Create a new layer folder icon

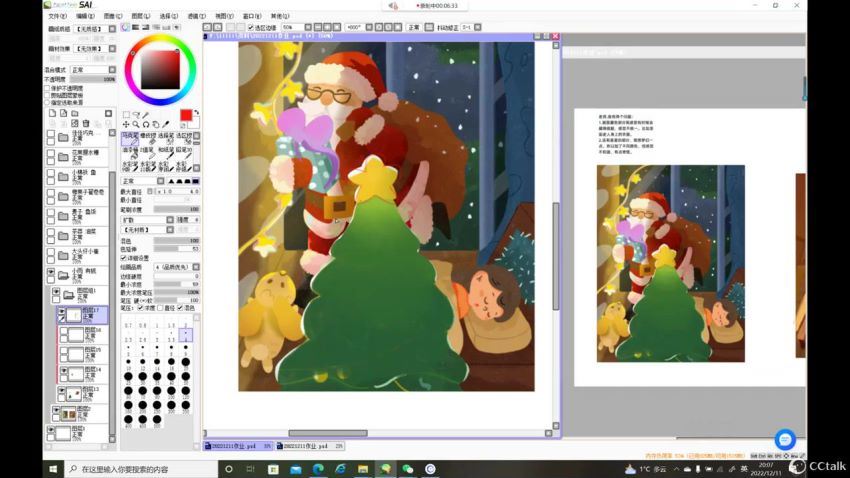(75, 113)
